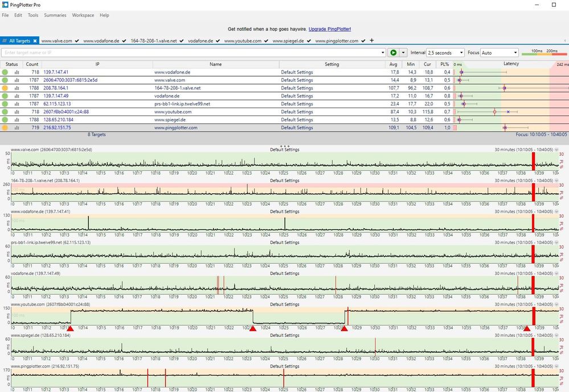Toggle the checkmark on the www.valve.com tab
This screenshot has width=569, height=392.
(x=77, y=41)
